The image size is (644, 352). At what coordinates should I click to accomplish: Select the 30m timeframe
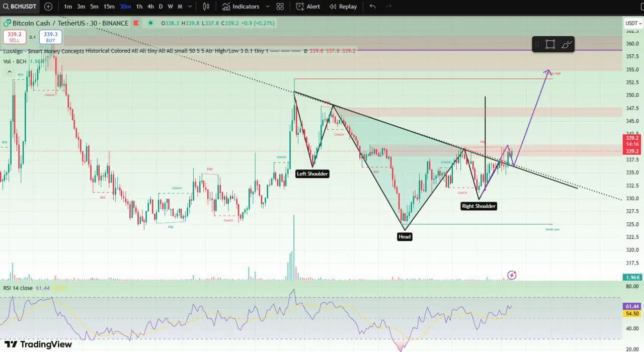[x=125, y=7]
